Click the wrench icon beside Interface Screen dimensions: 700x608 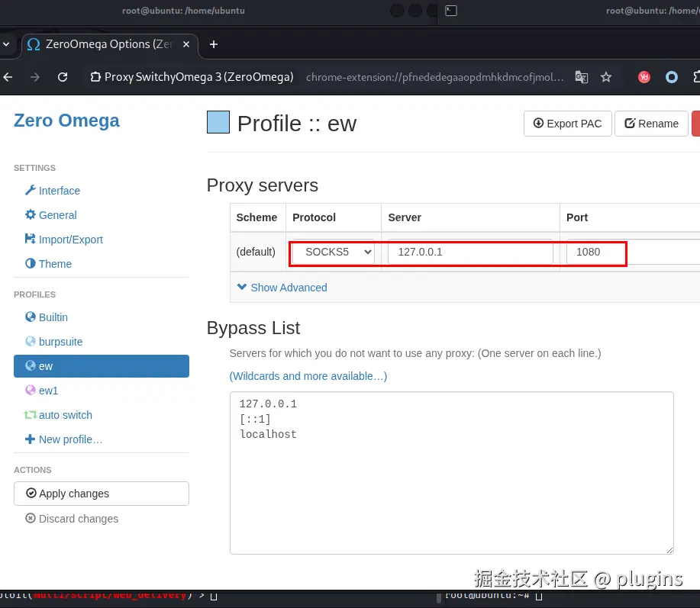(30, 190)
